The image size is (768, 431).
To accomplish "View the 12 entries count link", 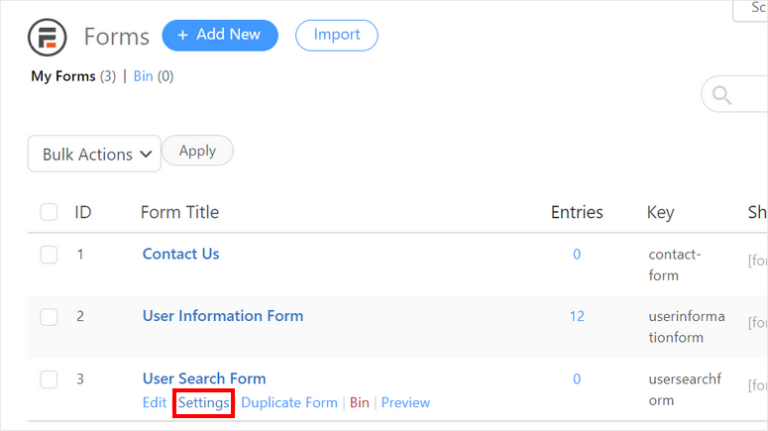I will pyautogui.click(x=577, y=316).
